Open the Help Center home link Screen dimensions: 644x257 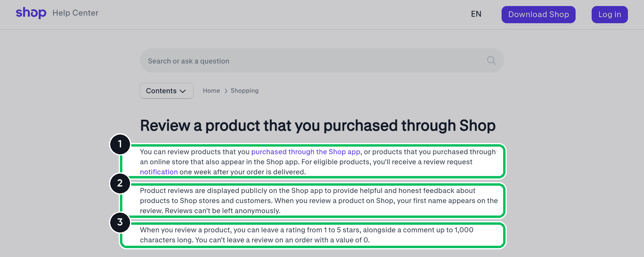click(x=75, y=13)
